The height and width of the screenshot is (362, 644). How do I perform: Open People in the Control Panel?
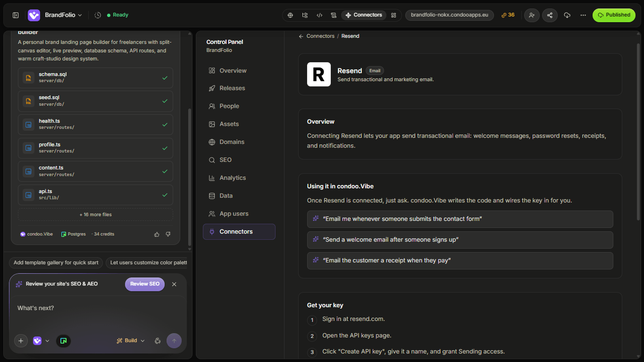(239, 106)
